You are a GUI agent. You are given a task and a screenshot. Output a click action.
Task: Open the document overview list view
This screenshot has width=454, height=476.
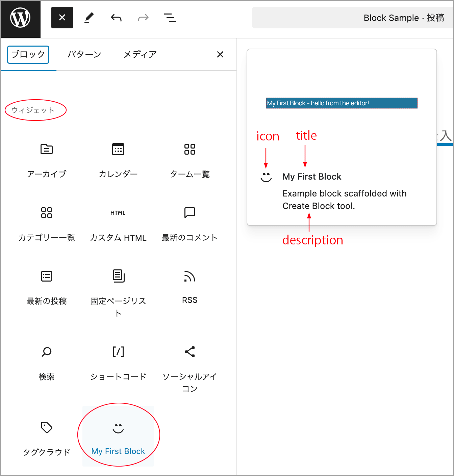[x=170, y=18]
